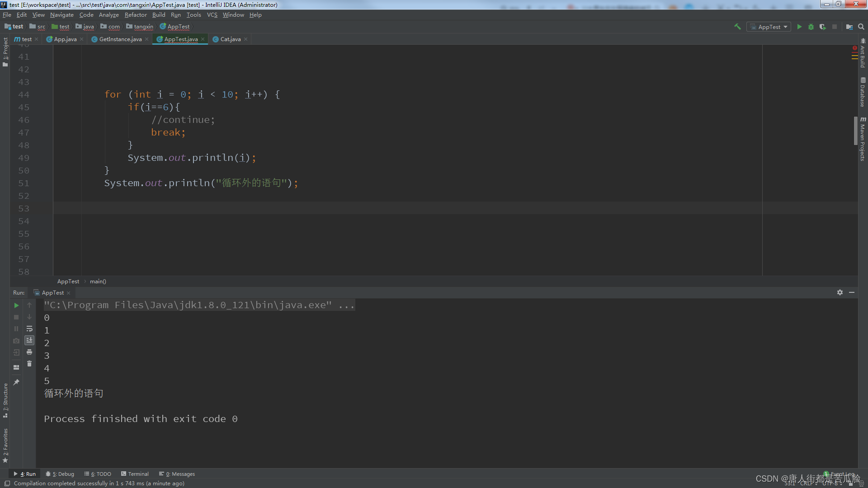
Task: Restore layout in the Run panel
Action: tap(16, 367)
